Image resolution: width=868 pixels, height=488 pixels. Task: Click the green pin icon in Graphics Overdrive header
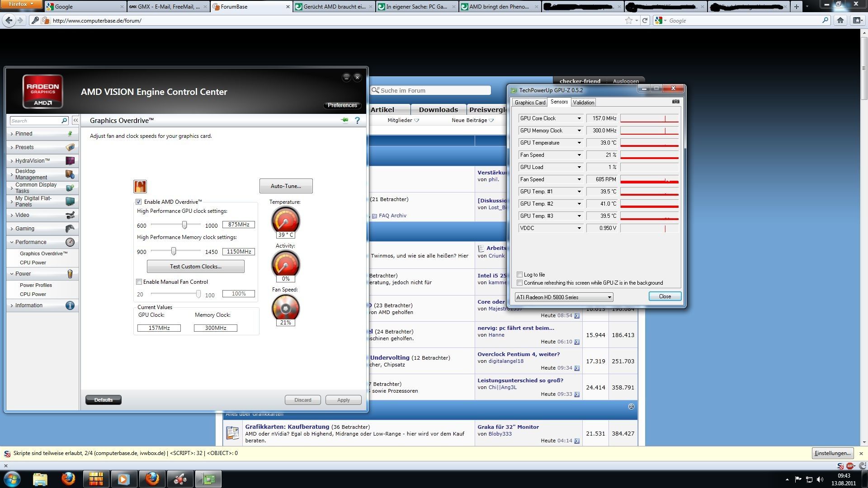coord(344,120)
